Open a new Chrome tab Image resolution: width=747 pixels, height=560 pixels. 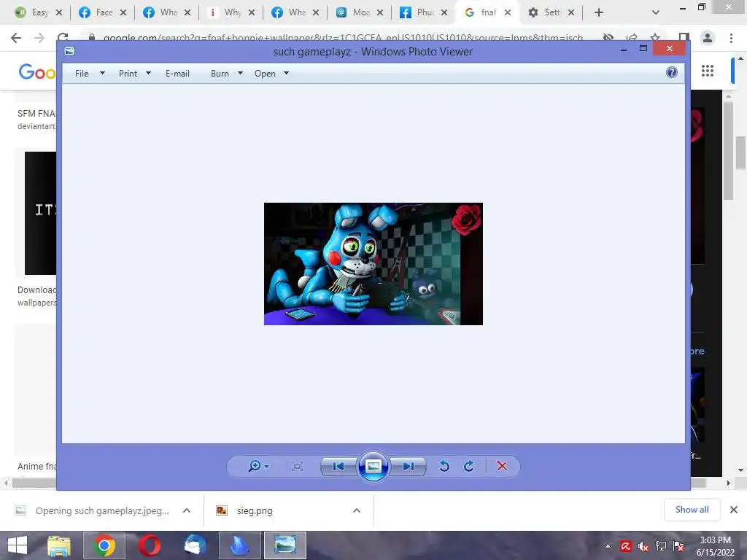[x=599, y=12]
